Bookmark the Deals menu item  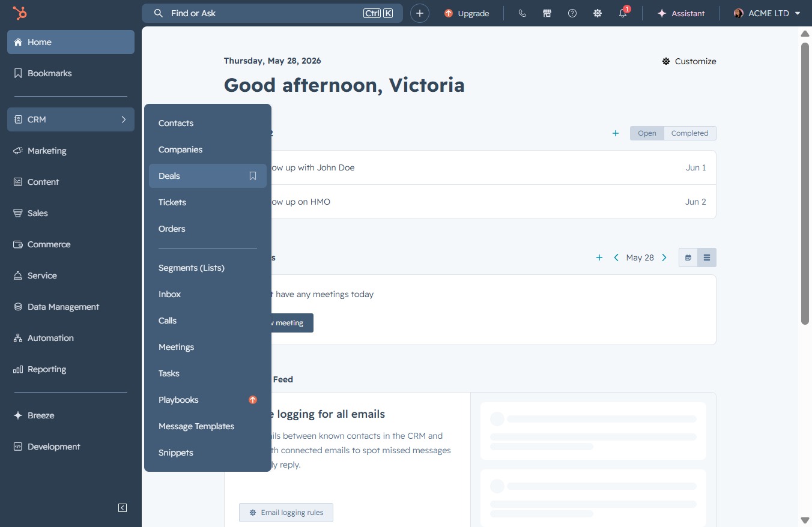click(253, 176)
